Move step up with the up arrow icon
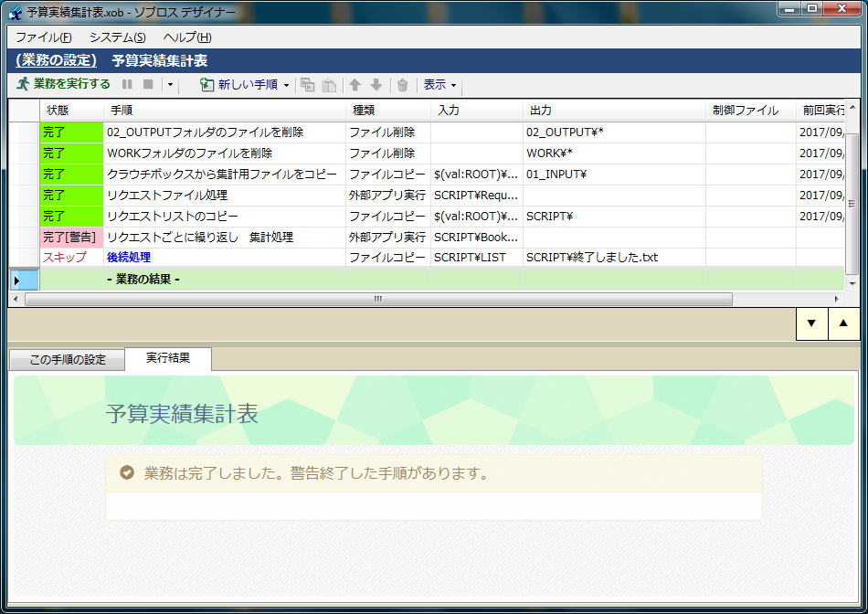Screen dimensions: 868x614 click(355, 85)
